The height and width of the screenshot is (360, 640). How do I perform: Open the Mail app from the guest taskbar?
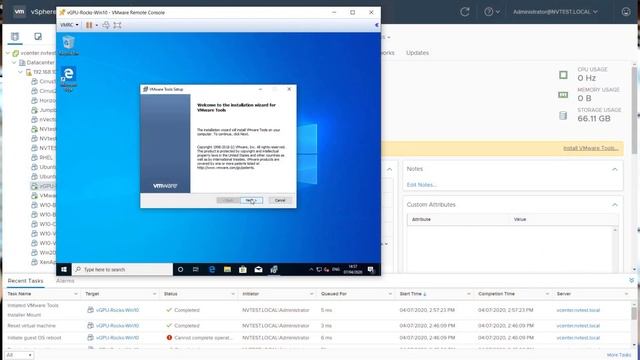258,269
